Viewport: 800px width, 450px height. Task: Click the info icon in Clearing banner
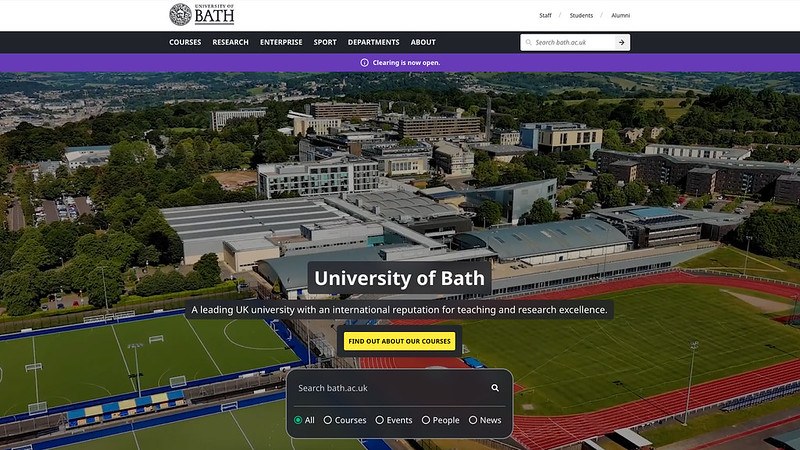click(364, 63)
